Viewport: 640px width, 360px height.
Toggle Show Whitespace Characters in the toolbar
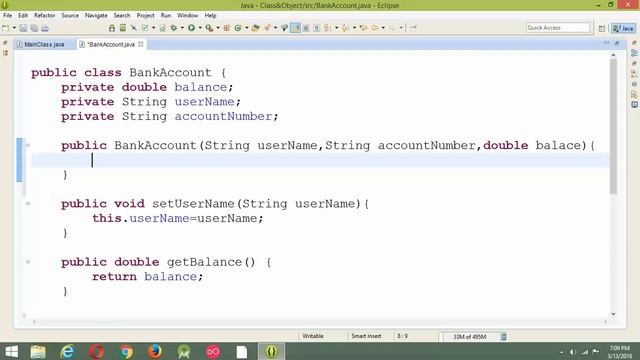[316, 28]
